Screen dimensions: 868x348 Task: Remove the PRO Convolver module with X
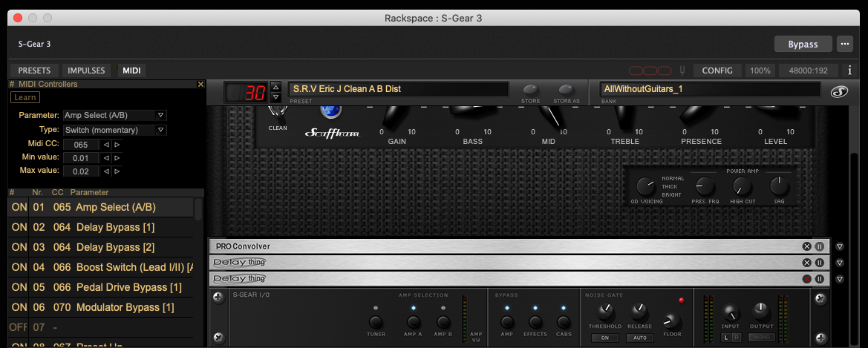(x=806, y=246)
